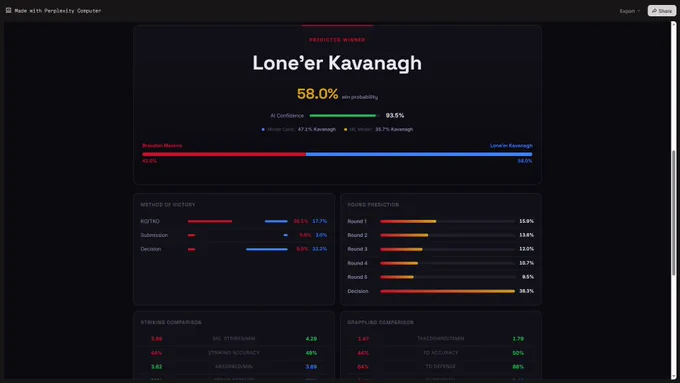Click Decision label in Round Prediction
This screenshot has height=383, width=680.
(358, 291)
